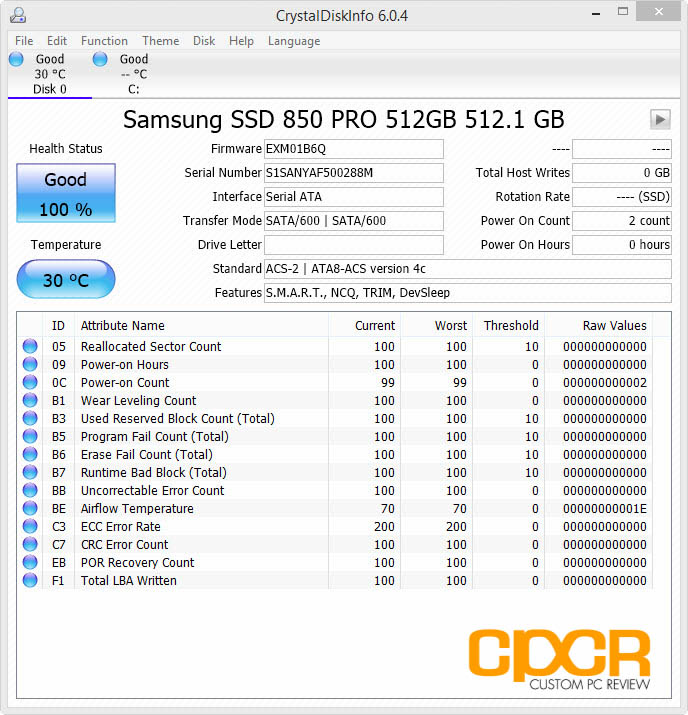688x715 pixels.
Task: Click the Attribute Name column header
Action: (x=202, y=326)
